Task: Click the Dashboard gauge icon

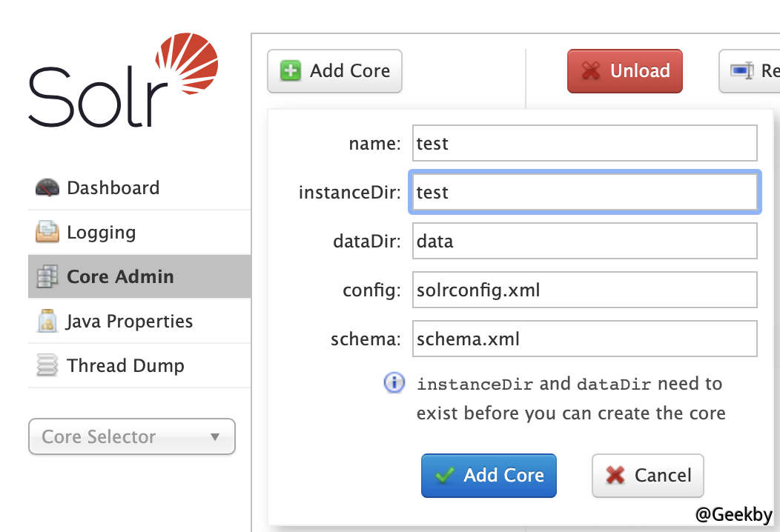Action: [47, 187]
